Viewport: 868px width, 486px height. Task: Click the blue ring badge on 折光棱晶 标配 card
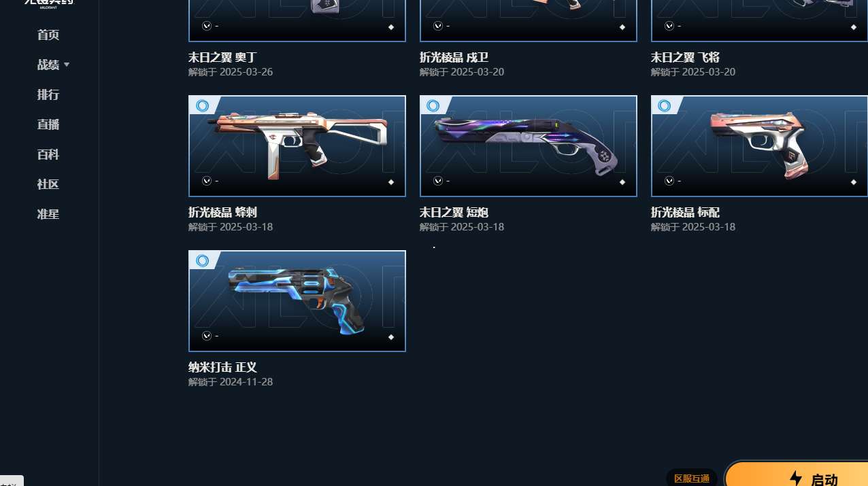pyautogui.click(x=665, y=106)
